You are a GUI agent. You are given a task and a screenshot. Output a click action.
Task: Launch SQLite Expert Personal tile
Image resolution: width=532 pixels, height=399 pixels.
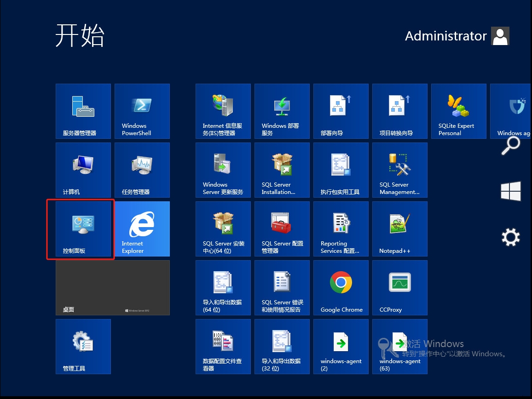[x=459, y=111]
